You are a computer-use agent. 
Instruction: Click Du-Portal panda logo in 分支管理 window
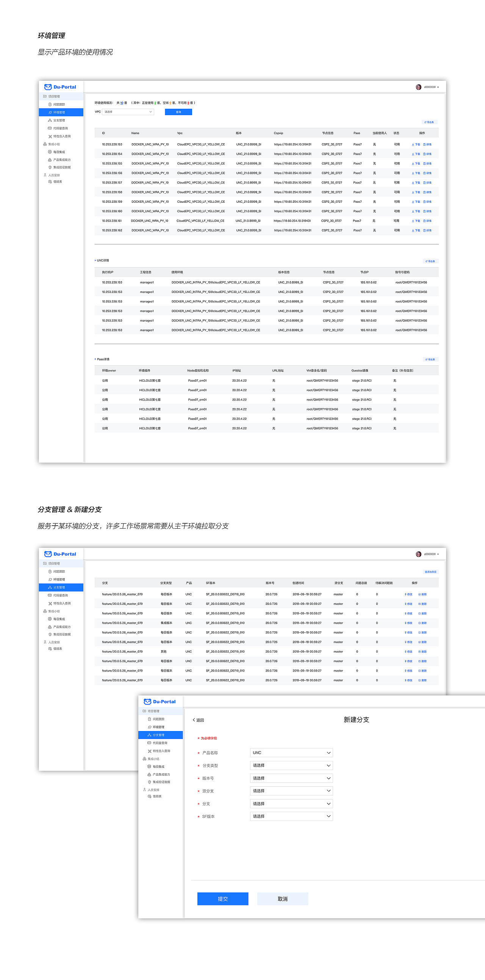(48, 554)
